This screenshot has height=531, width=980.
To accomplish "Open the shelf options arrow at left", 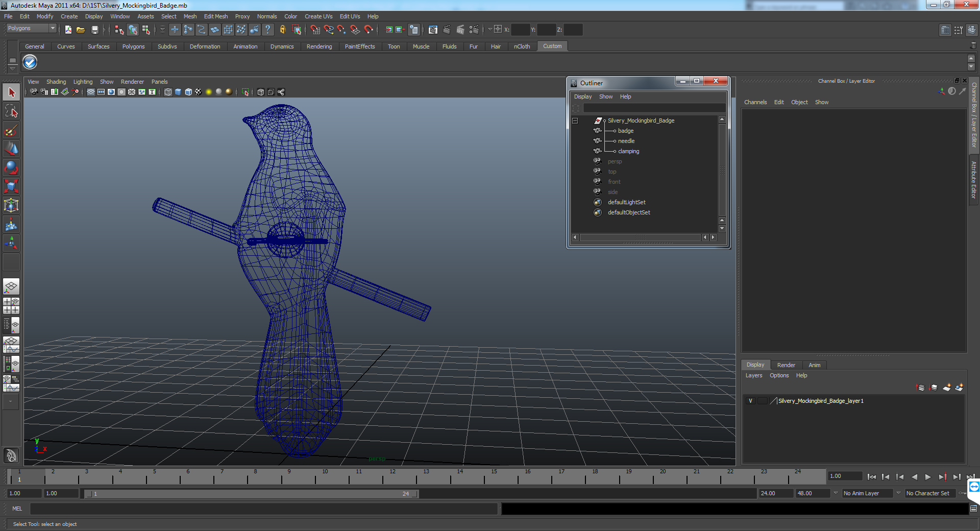I will [x=12, y=69].
